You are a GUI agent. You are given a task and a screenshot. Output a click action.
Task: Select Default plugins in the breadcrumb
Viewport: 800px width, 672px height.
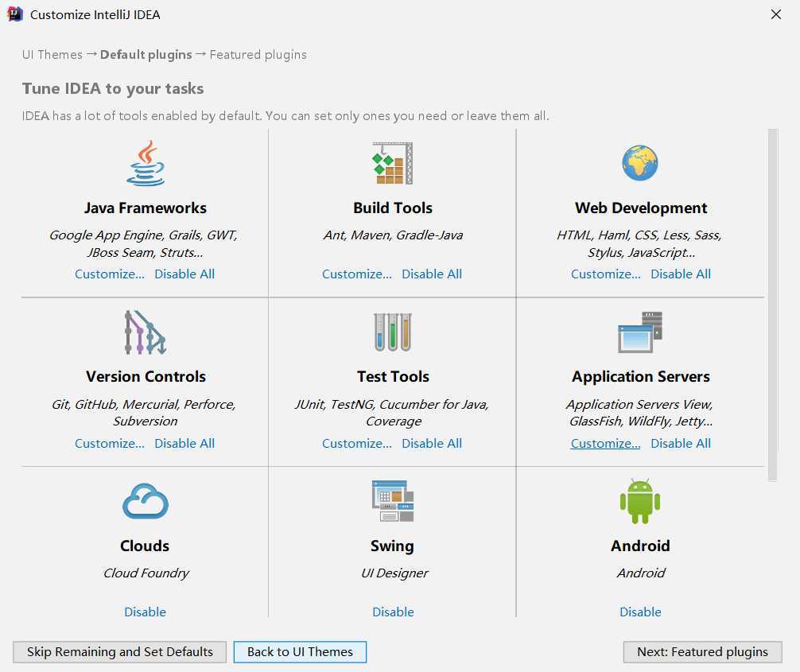coord(146,55)
